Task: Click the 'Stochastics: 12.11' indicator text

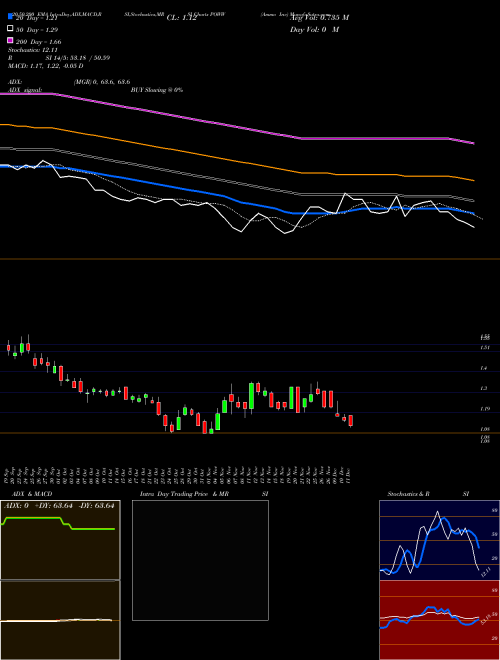Action: coord(32,50)
